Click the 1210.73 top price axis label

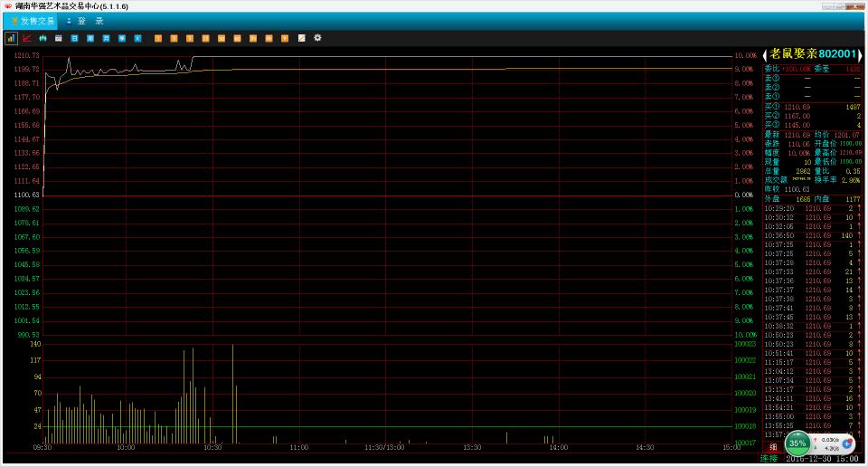[x=26, y=55]
